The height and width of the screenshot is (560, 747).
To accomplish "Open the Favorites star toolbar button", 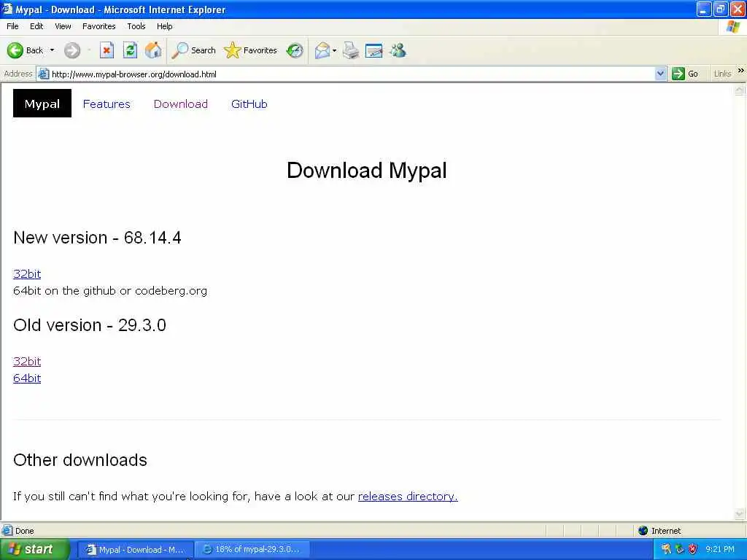I will pos(251,50).
